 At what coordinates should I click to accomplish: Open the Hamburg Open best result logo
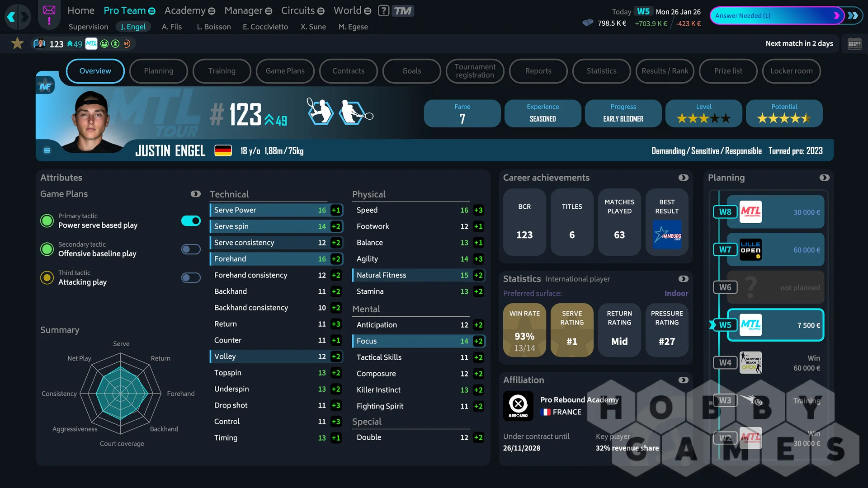pyautogui.click(x=667, y=235)
